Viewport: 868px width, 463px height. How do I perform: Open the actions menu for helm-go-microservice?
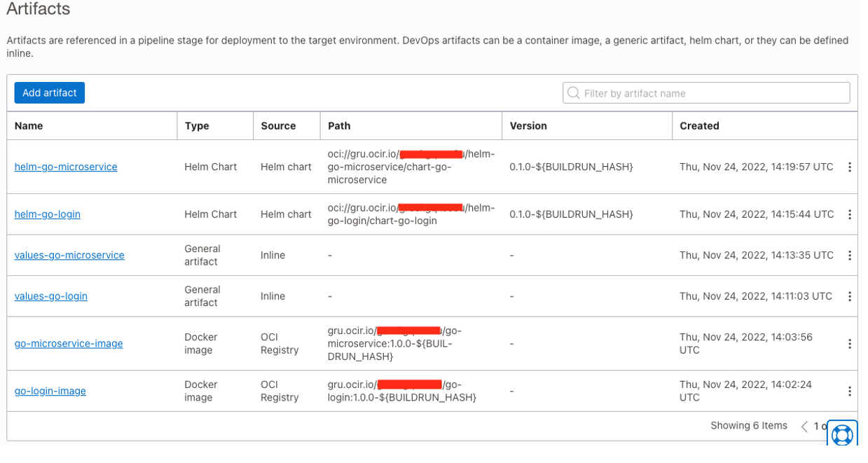850,167
